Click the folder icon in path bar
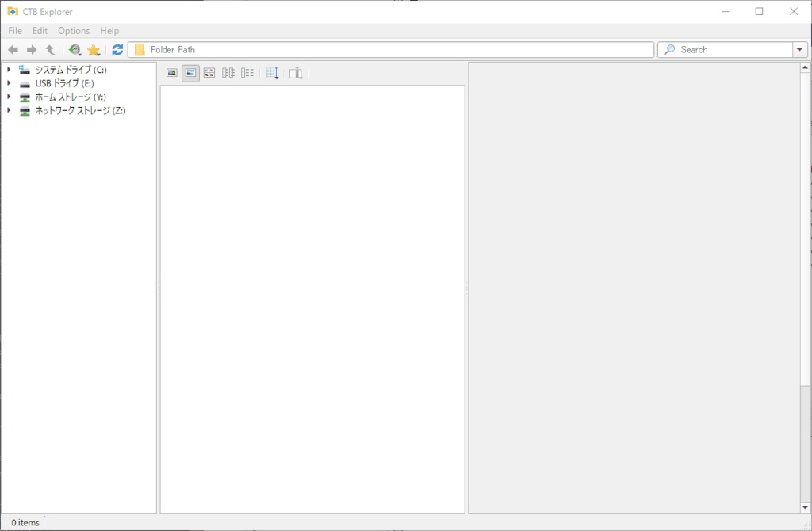The width and height of the screenshot is (812, 531). (x=140, y=50)
